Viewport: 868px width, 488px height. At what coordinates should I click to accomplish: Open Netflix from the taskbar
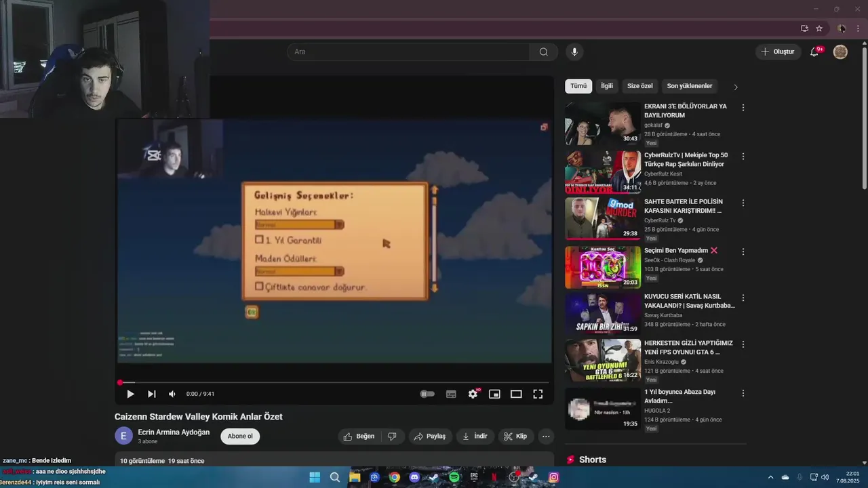494,477
